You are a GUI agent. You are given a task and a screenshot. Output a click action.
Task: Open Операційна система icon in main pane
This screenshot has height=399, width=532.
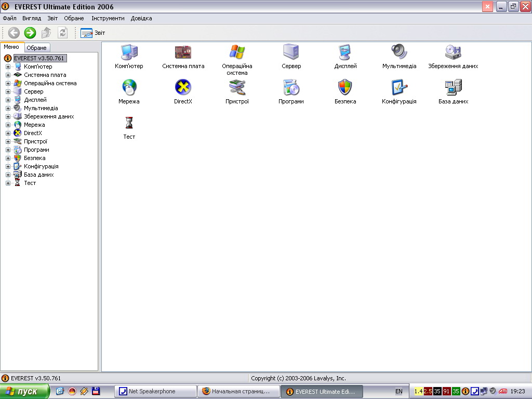point(237,52)
